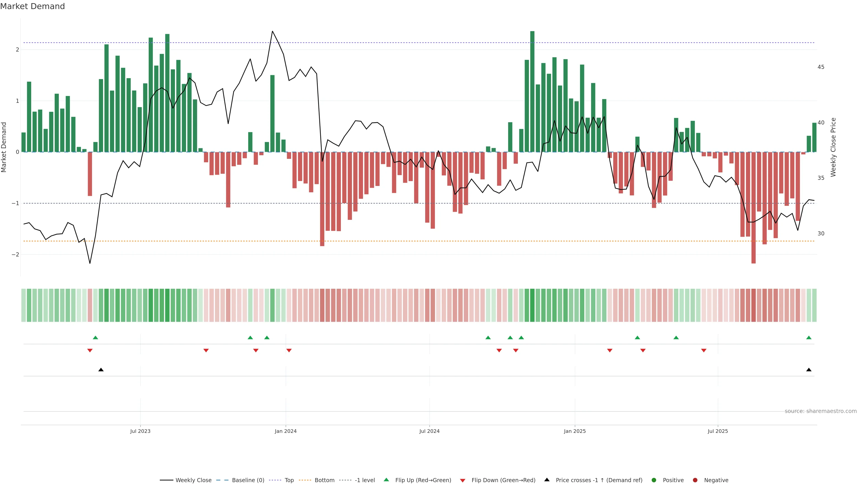Image resolution: width=868 pixels, height=488 pixels.
Task: Click the first red flip-down marker before Jul 2023
Action: point(90,351)
